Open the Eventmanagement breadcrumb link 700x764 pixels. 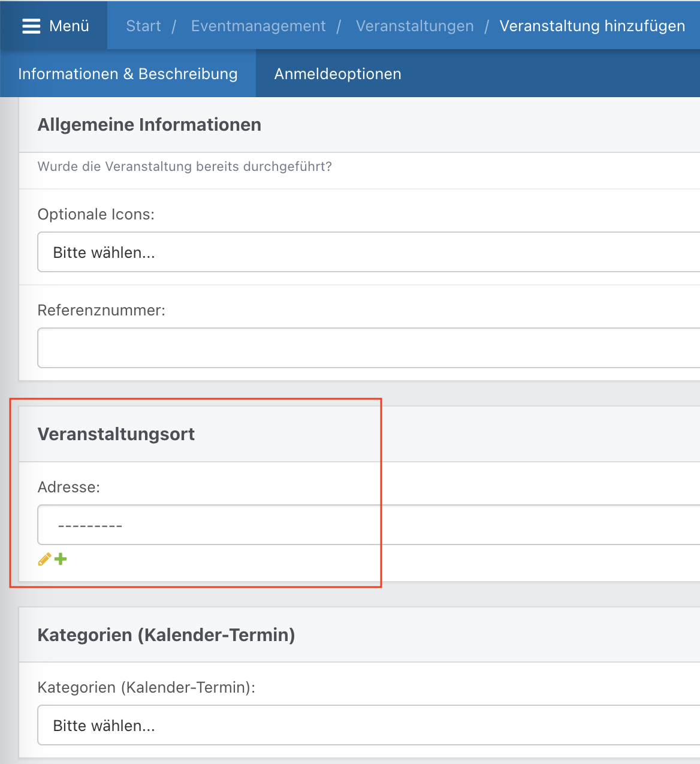258,26
